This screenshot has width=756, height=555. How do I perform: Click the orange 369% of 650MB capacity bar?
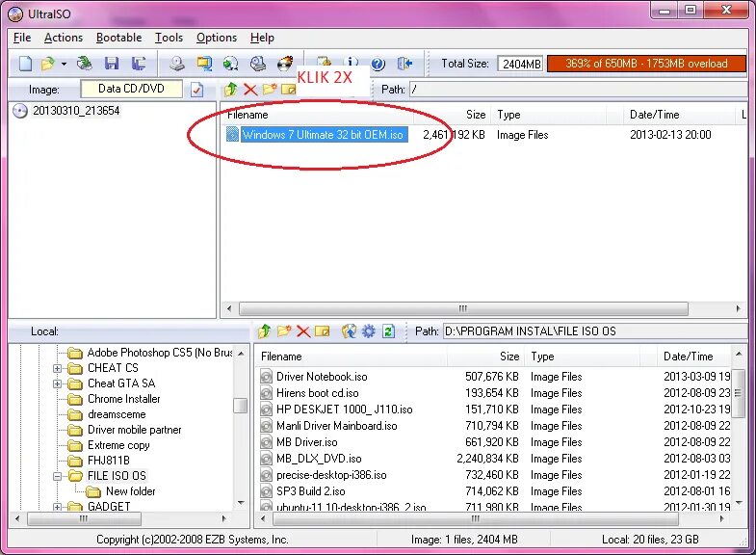[x=646, y=64]
